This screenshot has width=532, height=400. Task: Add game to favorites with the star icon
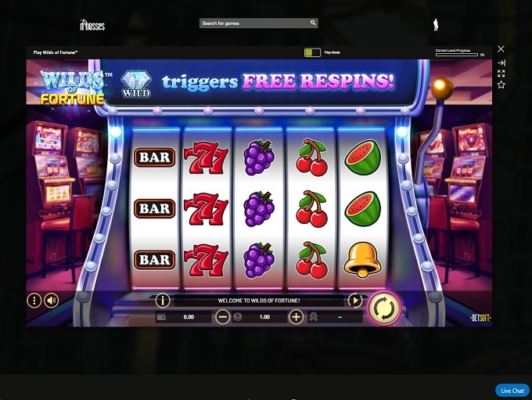click(x=501, y=85)
